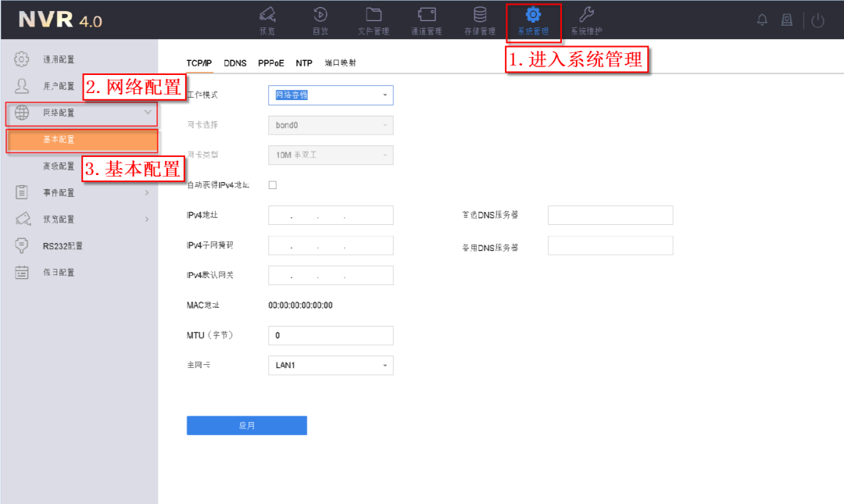The height and width of the screenshot is (504, 844).
Task: Open the 预览 live view camera icon
Action: (x=267, y=16)
